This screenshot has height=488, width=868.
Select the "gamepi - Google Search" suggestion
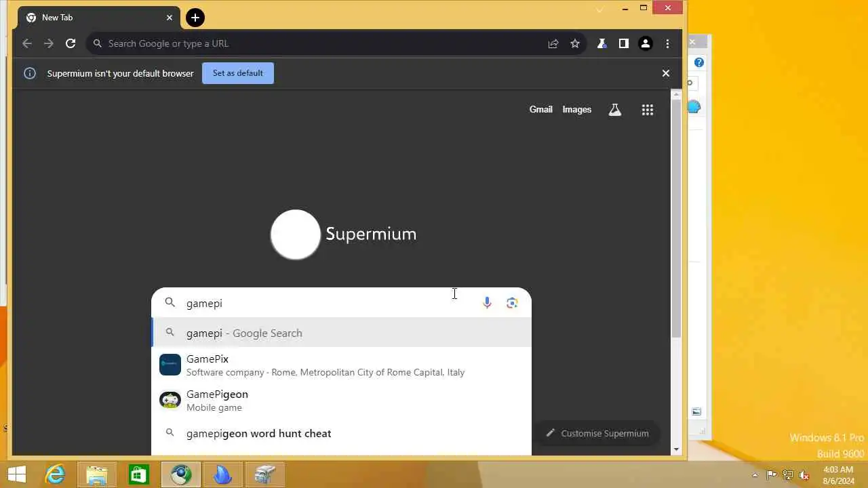341,333
